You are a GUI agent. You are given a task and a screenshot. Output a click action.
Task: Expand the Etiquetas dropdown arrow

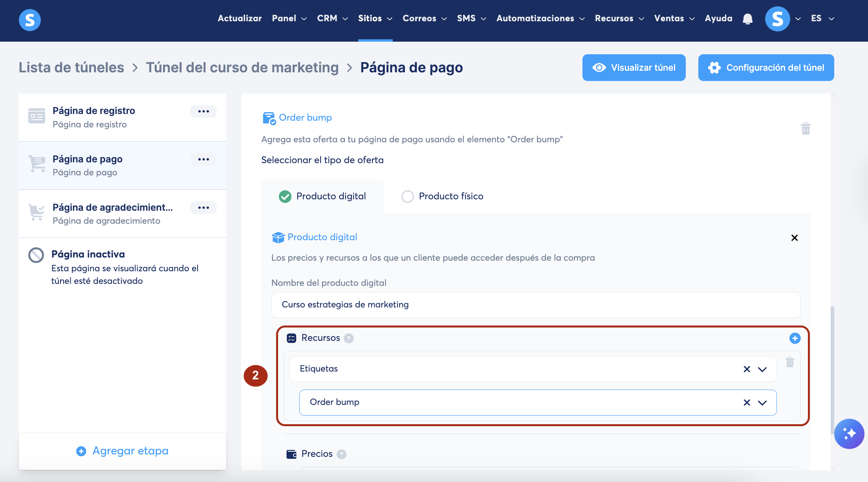[762, 369]
